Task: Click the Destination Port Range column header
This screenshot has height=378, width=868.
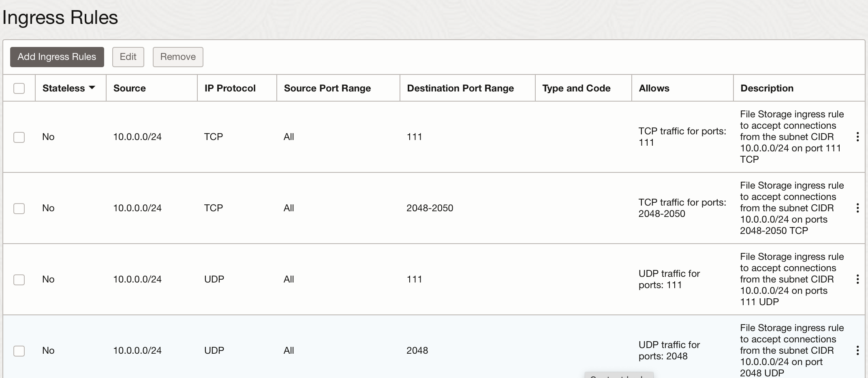Action: click(460, 88)
